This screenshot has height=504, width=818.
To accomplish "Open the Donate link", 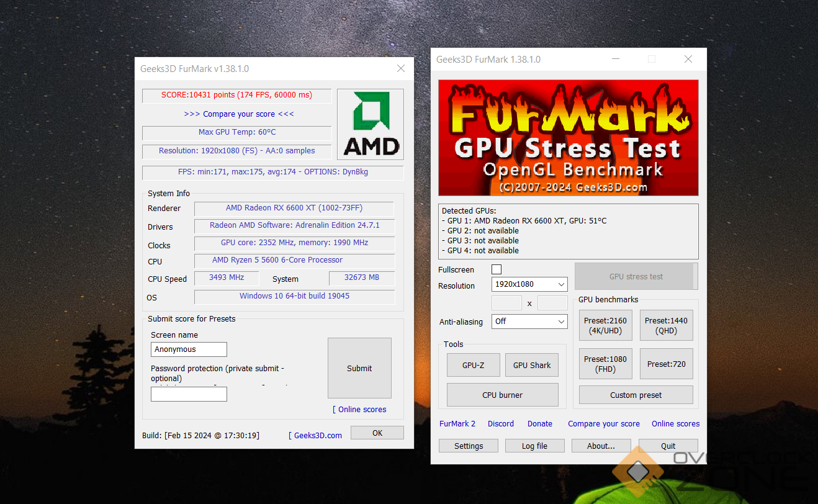I will pyautogui.click(x=540, y=424).
